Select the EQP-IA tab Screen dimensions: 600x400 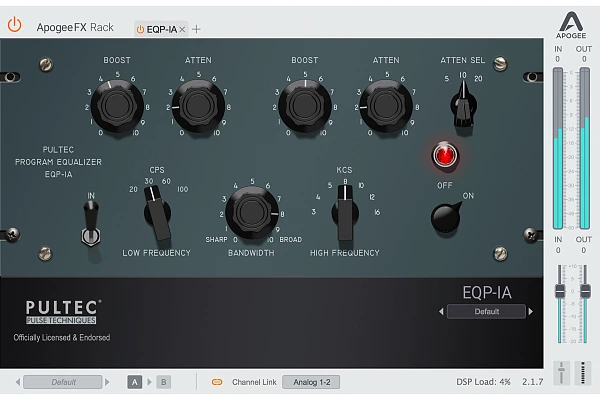pos(161,29)
